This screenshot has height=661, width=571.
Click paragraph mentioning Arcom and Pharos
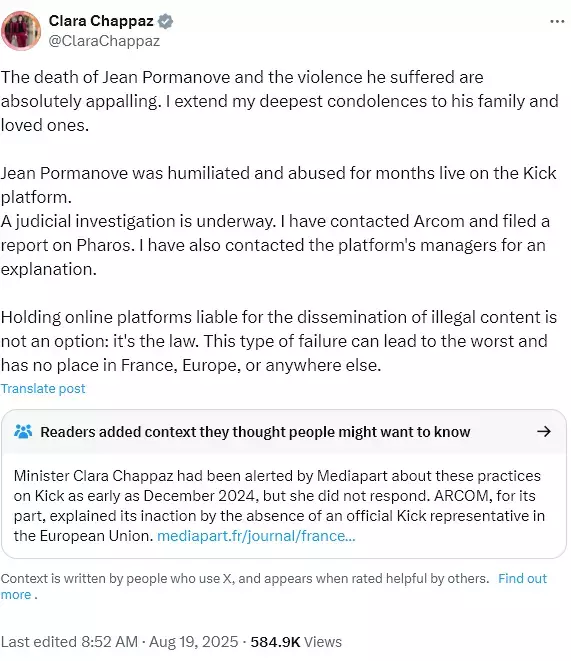[279, 221]
